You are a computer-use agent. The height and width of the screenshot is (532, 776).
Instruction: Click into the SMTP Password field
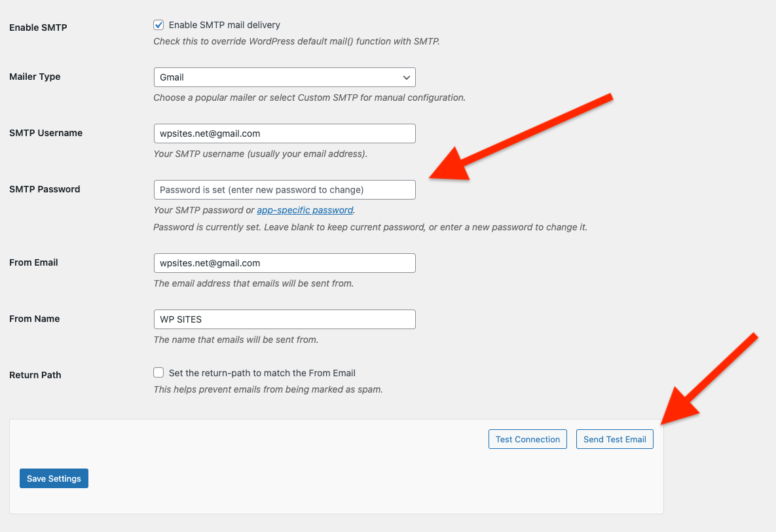pyautogui.click(x=284, y=190)
